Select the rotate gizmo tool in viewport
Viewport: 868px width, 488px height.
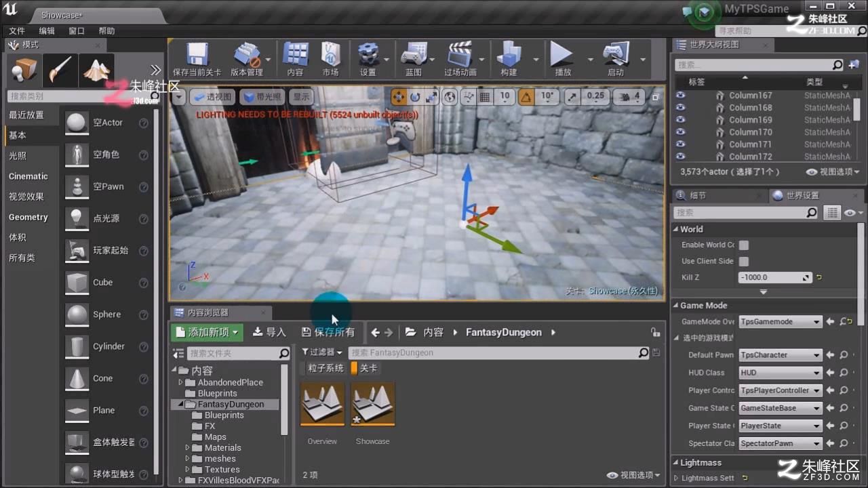coord(415,97)
